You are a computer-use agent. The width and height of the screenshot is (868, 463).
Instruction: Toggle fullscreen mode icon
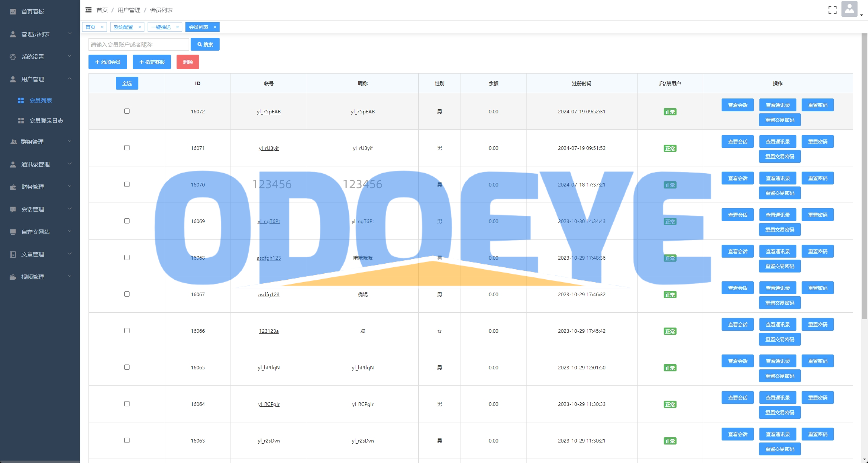832,10
